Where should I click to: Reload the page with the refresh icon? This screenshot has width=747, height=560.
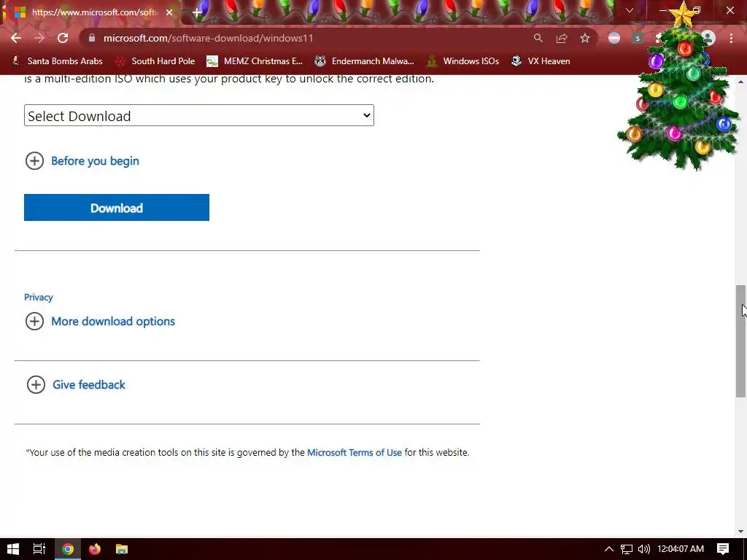point(63,38)
